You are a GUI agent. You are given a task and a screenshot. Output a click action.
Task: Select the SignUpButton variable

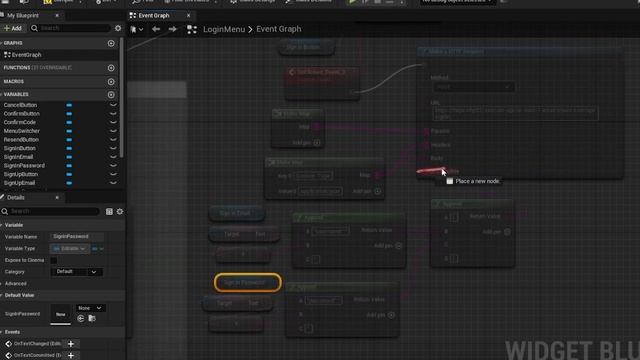[x=21, y=174]
